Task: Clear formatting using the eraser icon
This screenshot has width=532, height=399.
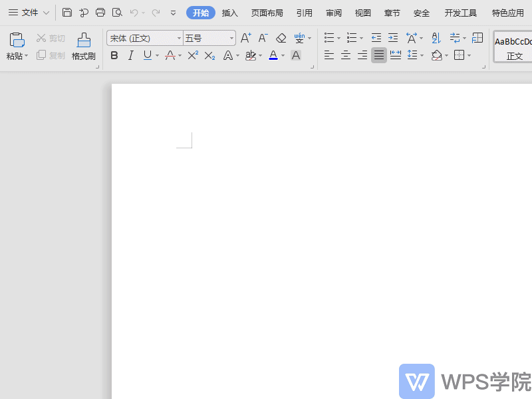Action: click(x=281, y=38)
